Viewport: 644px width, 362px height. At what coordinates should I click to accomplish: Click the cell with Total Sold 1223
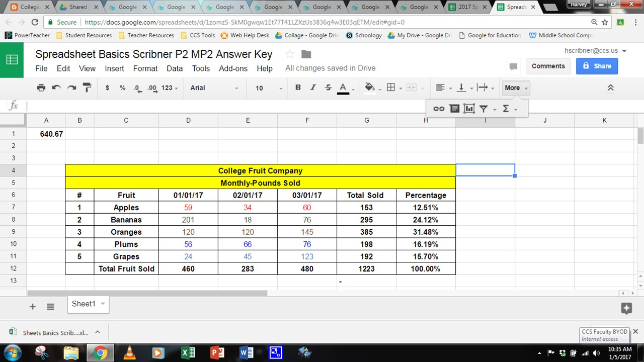366,269
